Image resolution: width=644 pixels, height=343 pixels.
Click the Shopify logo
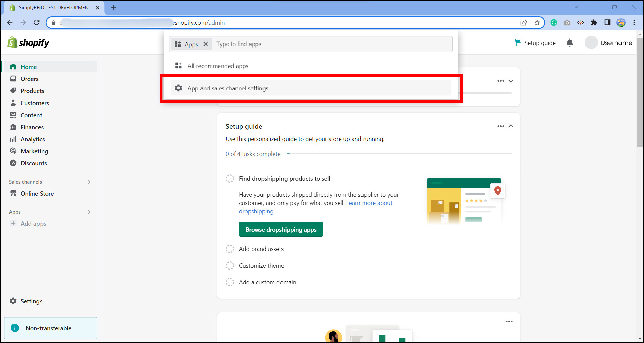pos(28,43)
